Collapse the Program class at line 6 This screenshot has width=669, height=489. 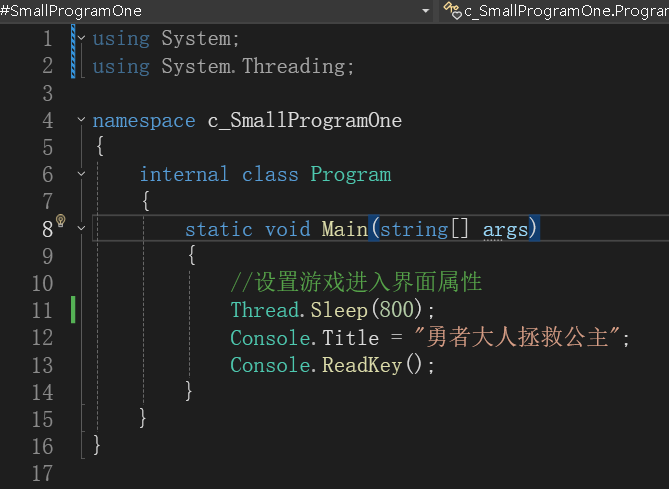pos(81,174)
